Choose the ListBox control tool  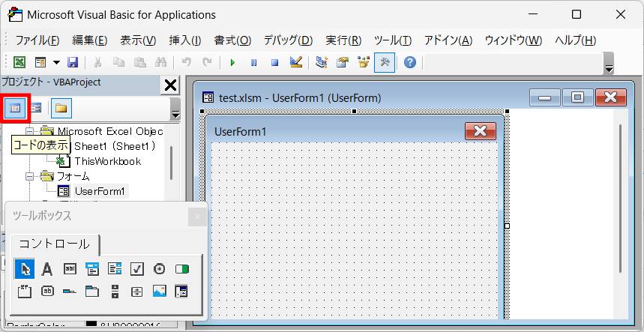point(115,269)
